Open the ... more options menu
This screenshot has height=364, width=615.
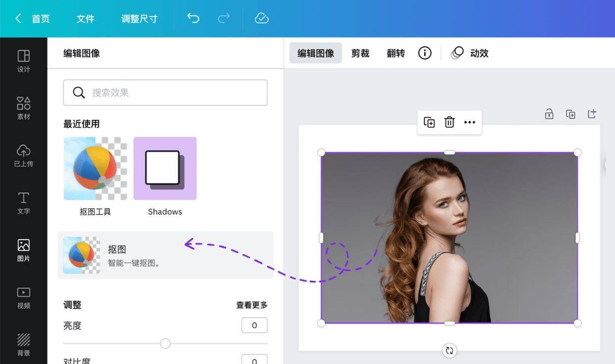coord(469,122)
